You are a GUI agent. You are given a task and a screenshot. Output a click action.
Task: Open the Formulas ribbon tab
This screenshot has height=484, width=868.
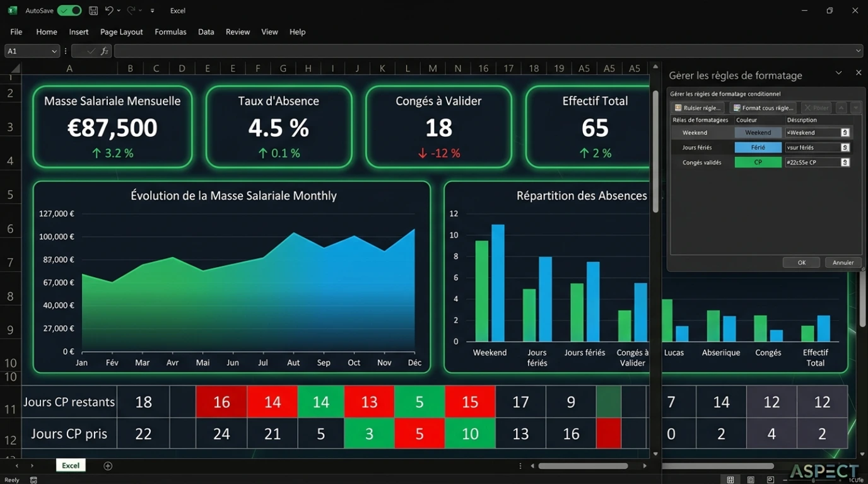pyautogui.click(x=170, y=32)
